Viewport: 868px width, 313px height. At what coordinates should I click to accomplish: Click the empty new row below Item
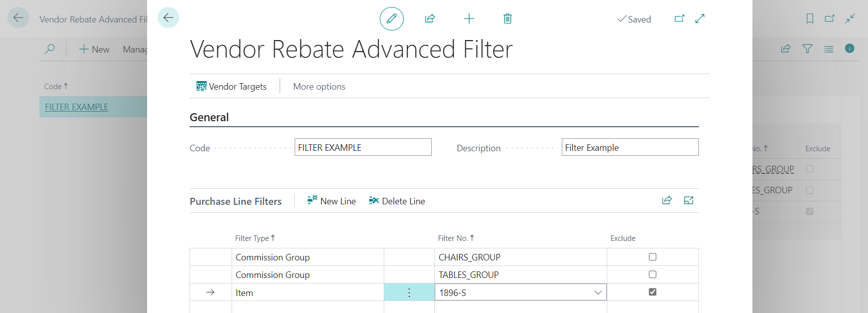[x=444, y=307]
